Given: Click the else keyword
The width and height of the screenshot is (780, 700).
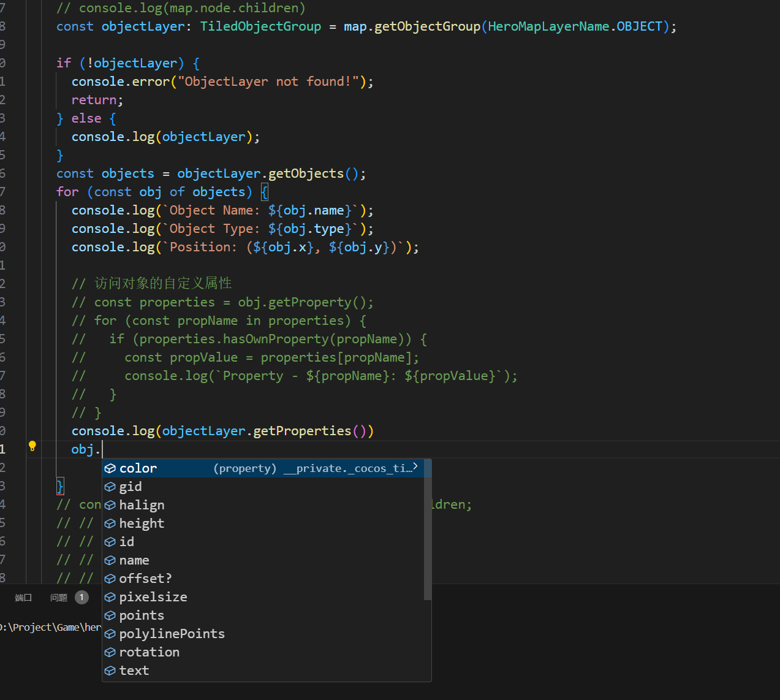Looking at the screenshot, I should click(86, 118).
